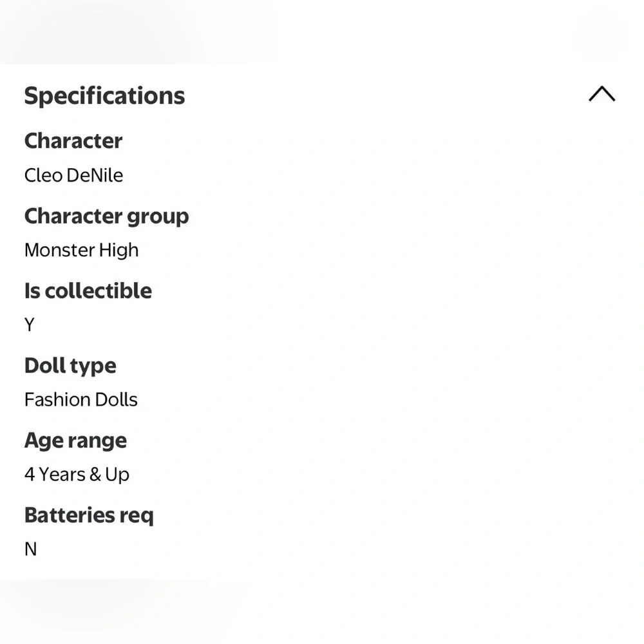Viewport: 644px width, 644px height.
Task: Collapse the Specifications section chevron
Action: tap(601, 95)
